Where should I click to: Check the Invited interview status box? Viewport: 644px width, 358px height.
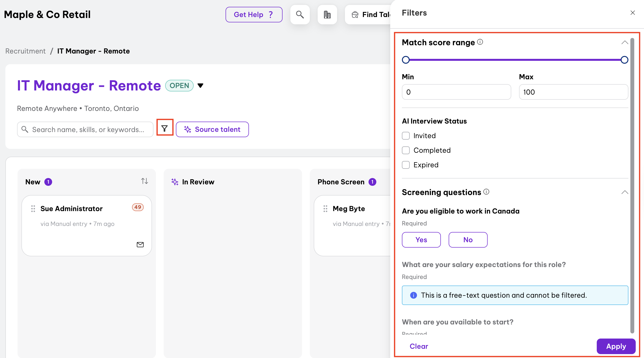406,135
